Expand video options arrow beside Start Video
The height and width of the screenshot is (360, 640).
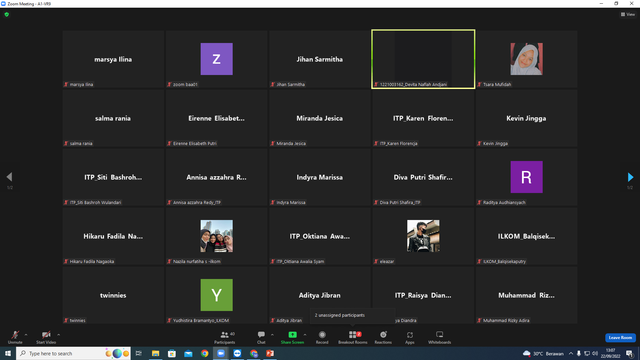(x=59, y=335)
